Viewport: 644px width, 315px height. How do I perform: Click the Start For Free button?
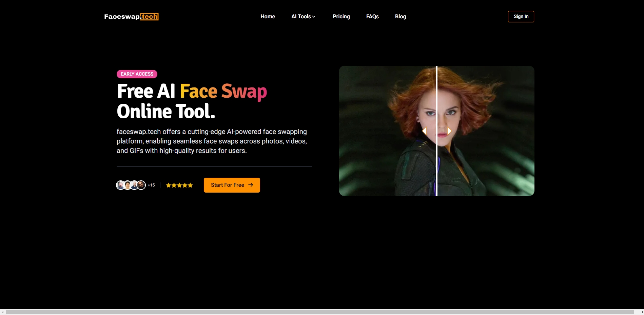click(232, 185)
